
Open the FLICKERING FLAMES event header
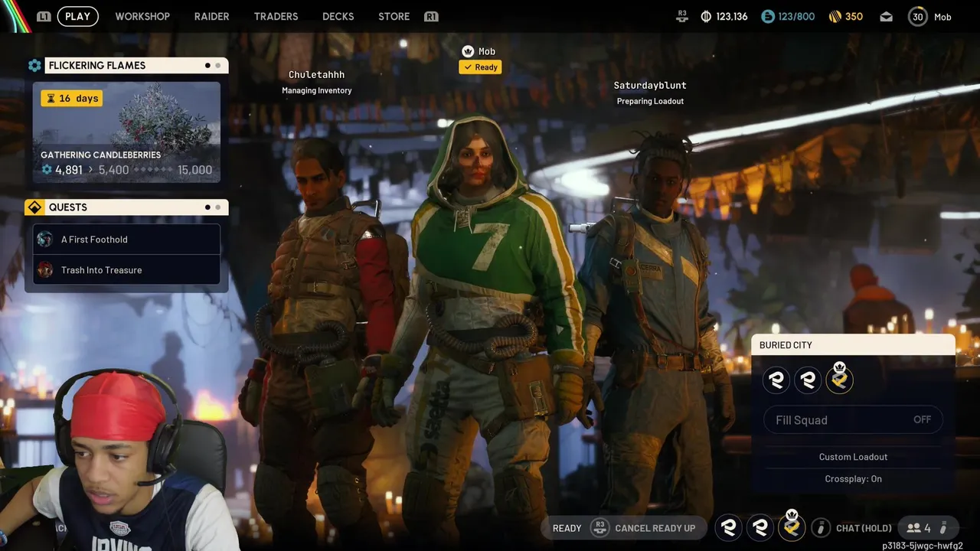[x=136, y=66]
